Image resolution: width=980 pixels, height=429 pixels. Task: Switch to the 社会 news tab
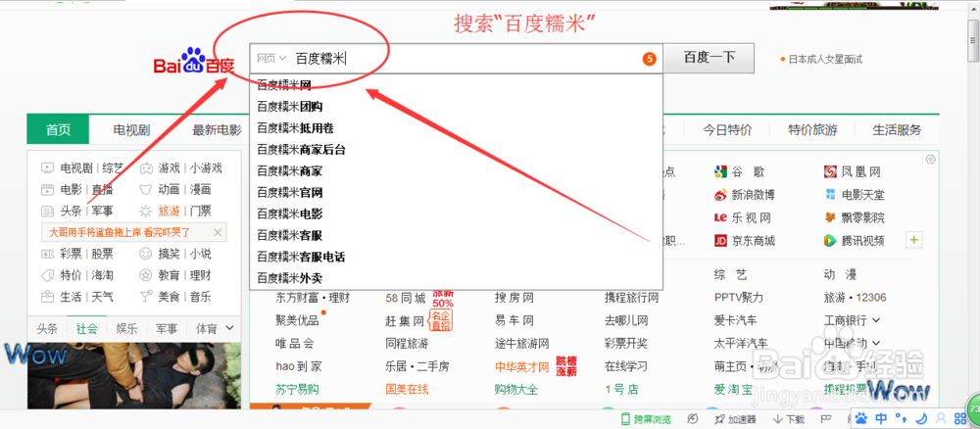pyautogui.click(x=87, y=328)
